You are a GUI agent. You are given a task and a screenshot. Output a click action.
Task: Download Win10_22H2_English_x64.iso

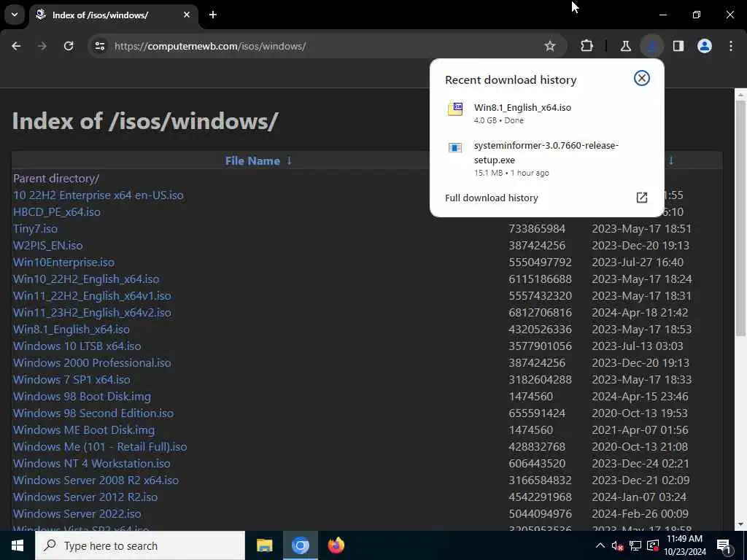click(86, 279)
